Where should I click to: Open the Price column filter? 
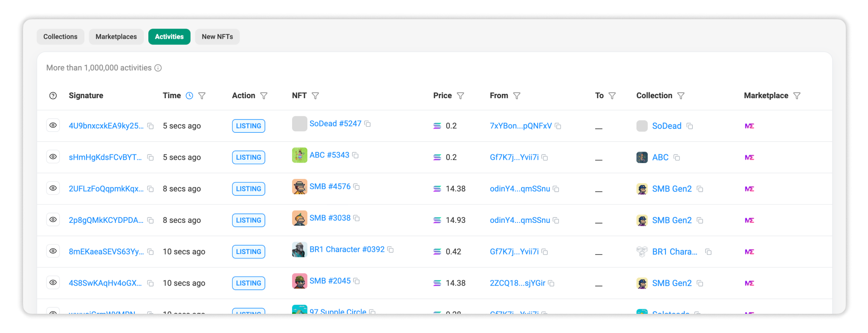(x=460, y=96)
